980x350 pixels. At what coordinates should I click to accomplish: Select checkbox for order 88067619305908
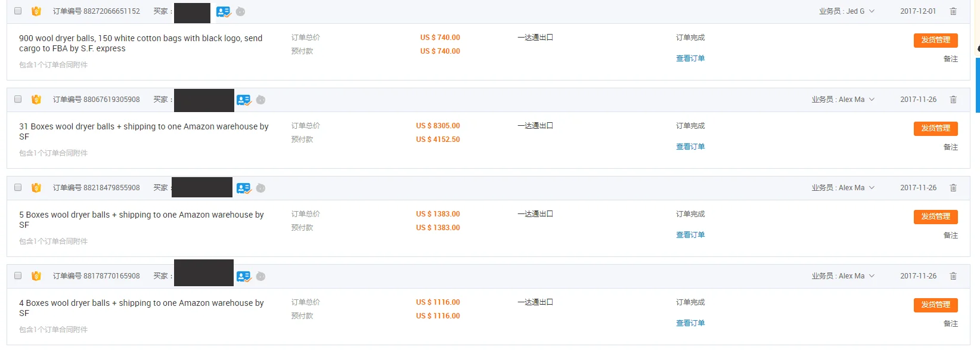point(18,99)
